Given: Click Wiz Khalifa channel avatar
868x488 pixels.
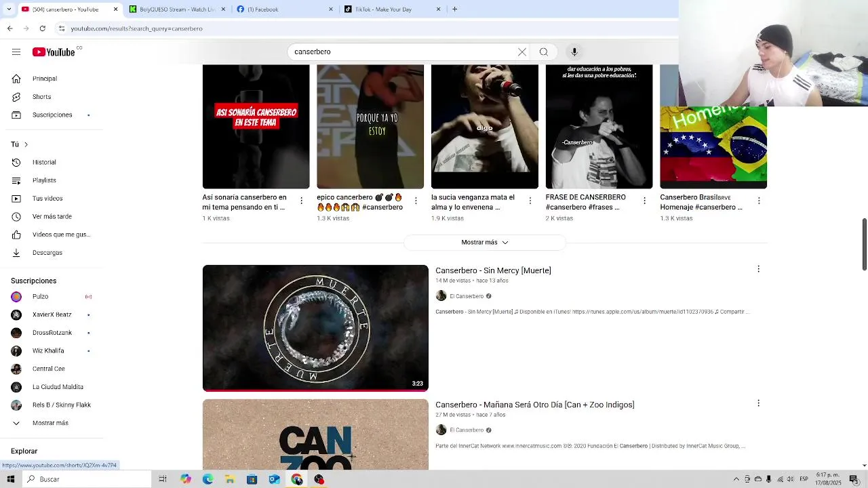Looking at the screenshot, I should (16, 350).
